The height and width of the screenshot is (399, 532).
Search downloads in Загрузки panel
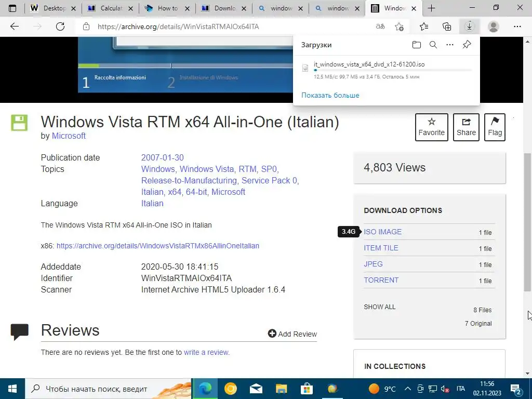click(x=433, y=45)
